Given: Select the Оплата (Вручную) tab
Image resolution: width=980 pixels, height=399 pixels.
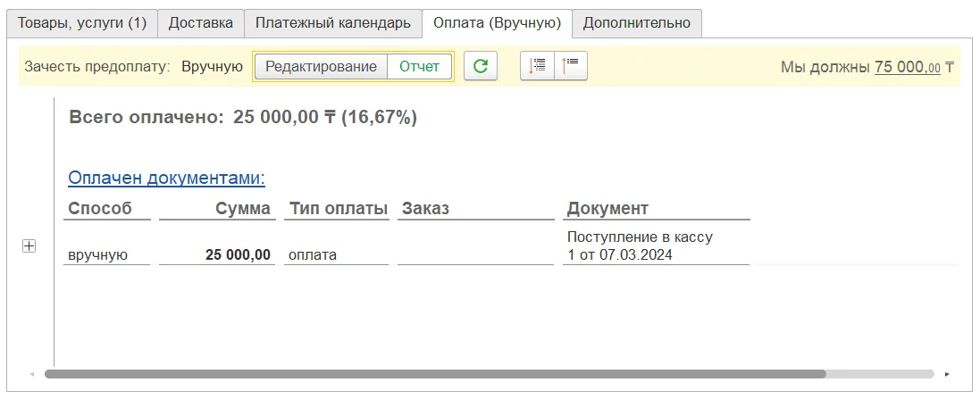Looking at the screenshot, I should pyautogui.click(x=497, y=24).
